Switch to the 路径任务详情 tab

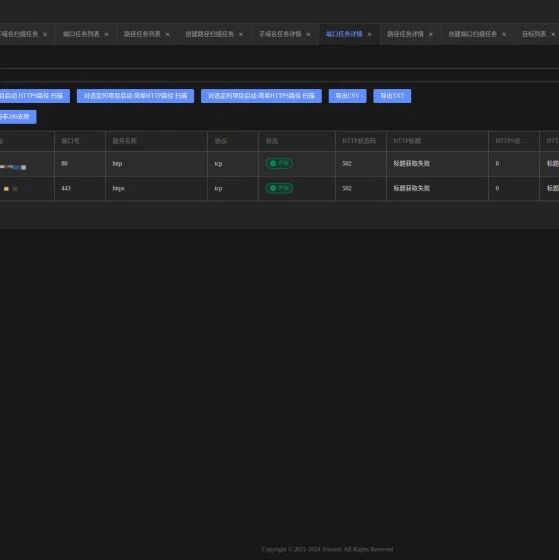coord(405,34)
